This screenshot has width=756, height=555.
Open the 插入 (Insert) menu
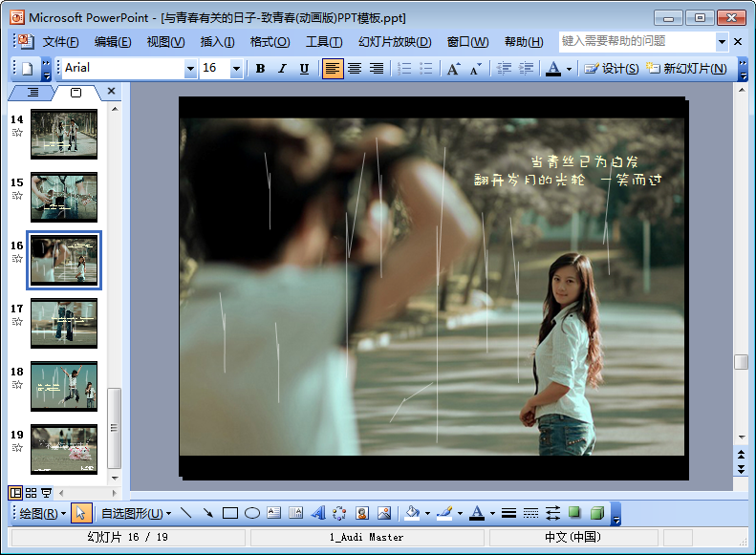(217, 42)
